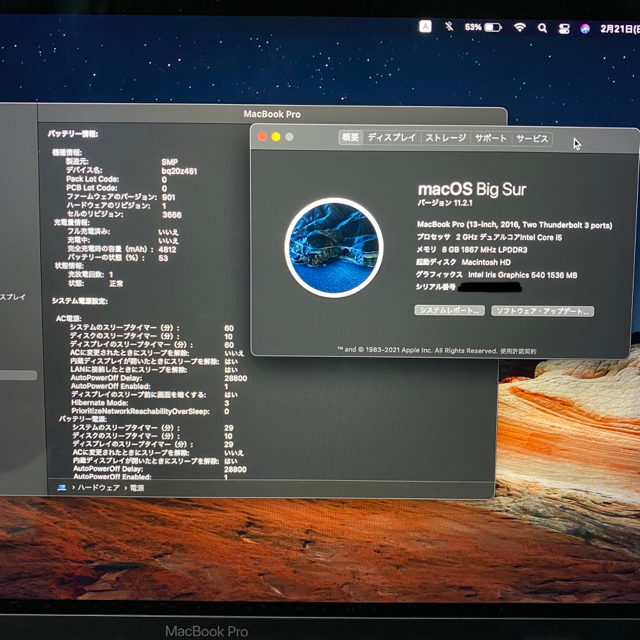Click MacBook Pro 13-inch 2016 model text
Screen dimensions: 640x640
point(514,224)
